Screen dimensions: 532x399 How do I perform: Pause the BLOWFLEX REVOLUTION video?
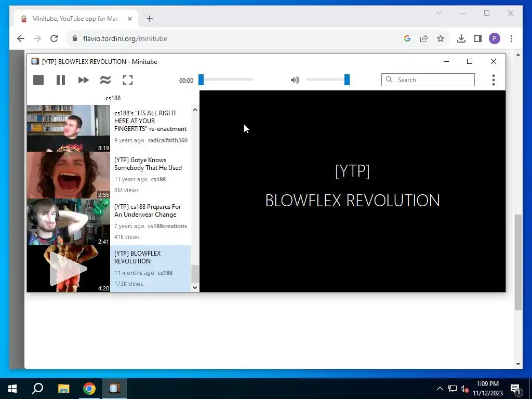[61, 80]
